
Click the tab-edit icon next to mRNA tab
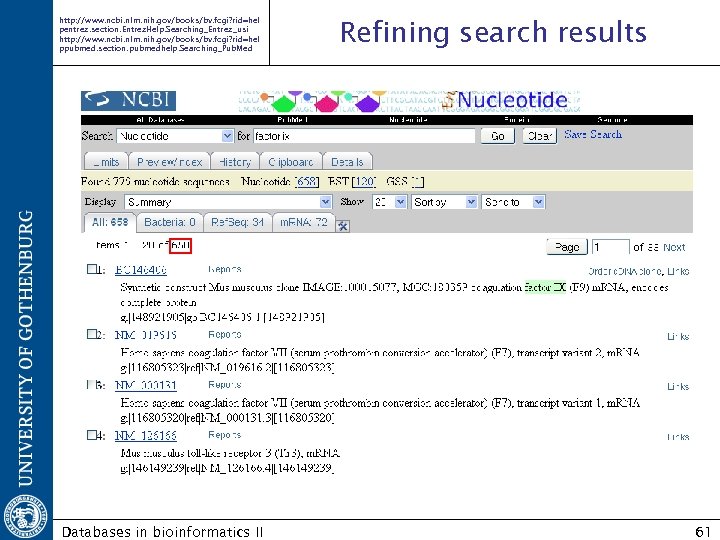(343, 225)
